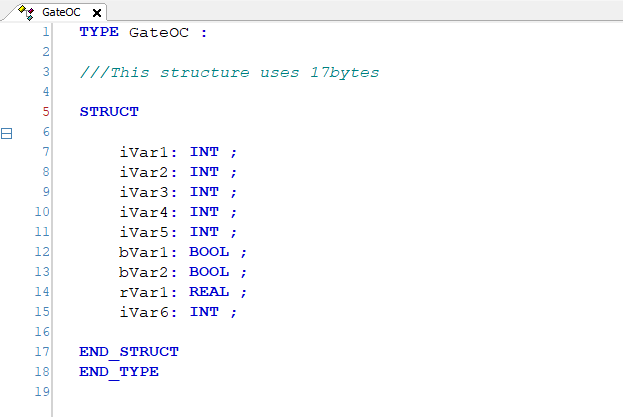Click line number 19 in the gutter
Viewport: 623px width, 417px height.
tap(42, 392)
